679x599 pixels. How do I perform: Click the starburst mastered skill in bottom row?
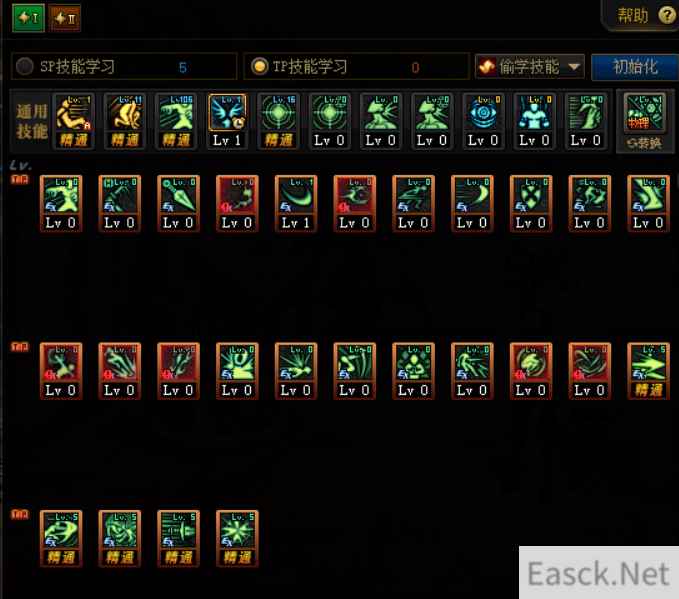coord(237,538)
